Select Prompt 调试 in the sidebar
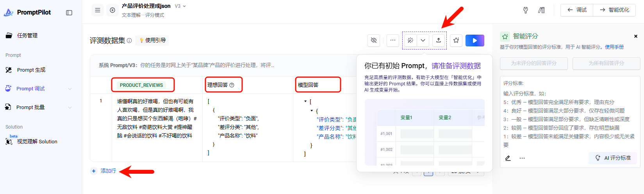 [x=30, y=88]
